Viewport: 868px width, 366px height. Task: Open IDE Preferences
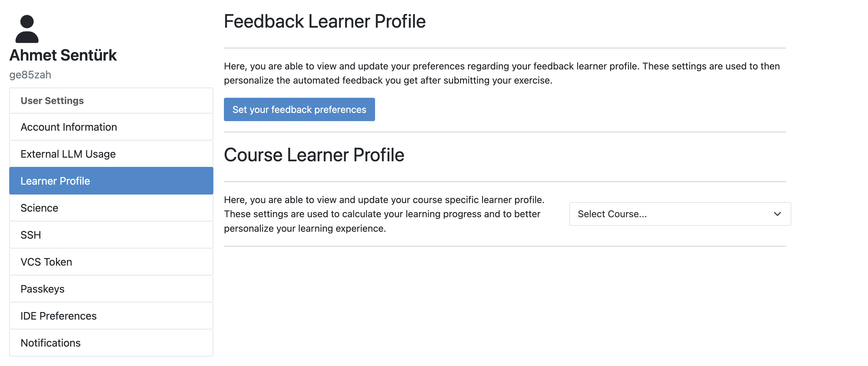[59, 316]
